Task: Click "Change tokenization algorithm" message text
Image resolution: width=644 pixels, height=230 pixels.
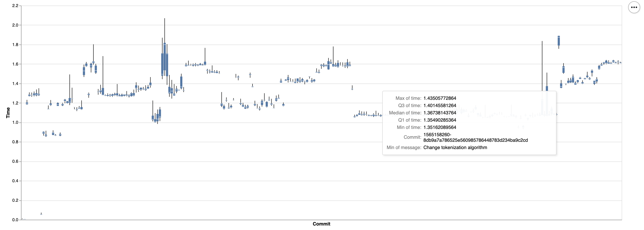Action: pyautogui.click(x=455, y=147)
